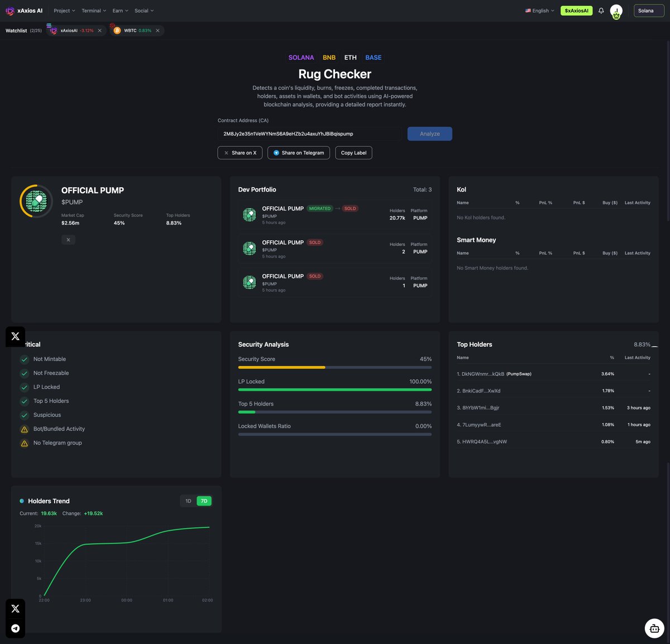Click Share on Telegram button
Image resolution: width=670 pixels, height=644 pixels.
[299, 152]
